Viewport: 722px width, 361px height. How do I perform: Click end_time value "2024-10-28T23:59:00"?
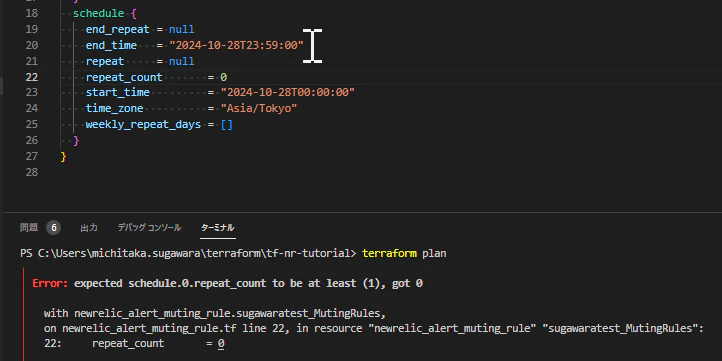236,45
